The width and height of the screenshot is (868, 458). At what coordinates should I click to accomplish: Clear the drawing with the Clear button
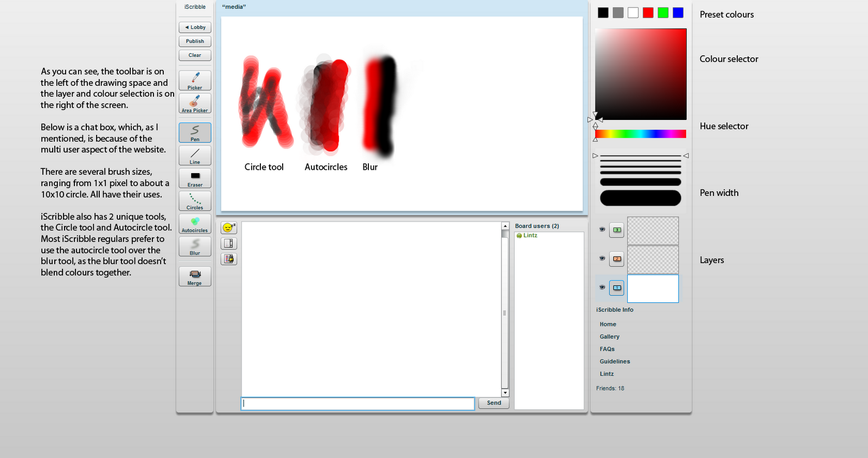point(195,55)
